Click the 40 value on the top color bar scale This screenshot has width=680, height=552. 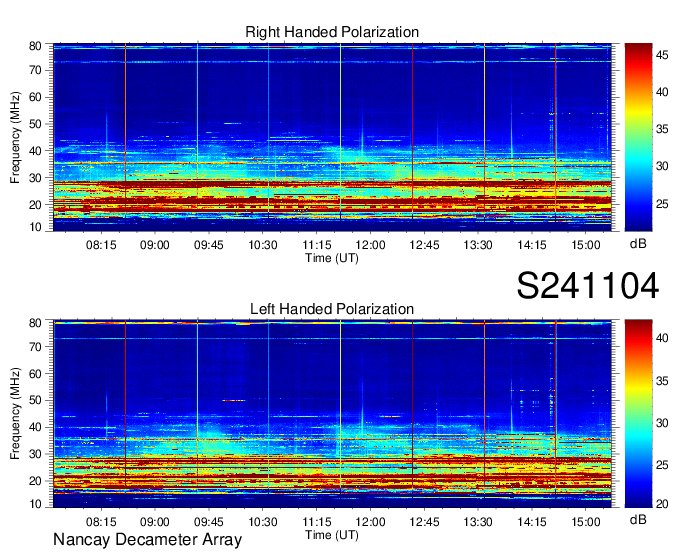click(662, 92)
